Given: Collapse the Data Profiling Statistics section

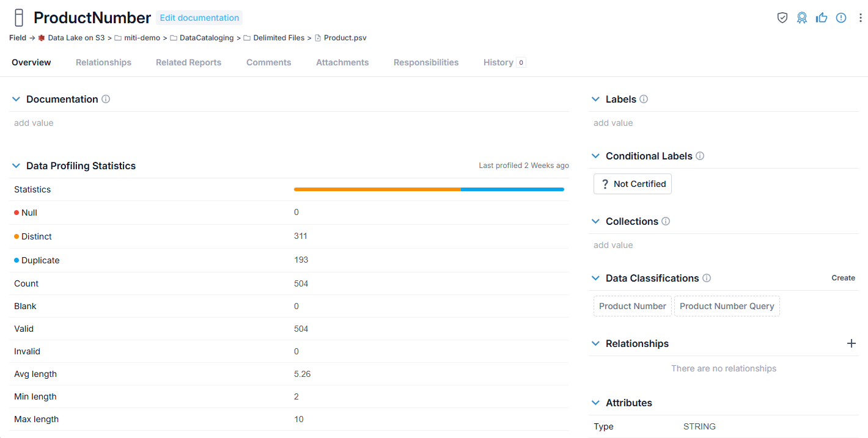Looking at the screenshot, I should 16,166.
